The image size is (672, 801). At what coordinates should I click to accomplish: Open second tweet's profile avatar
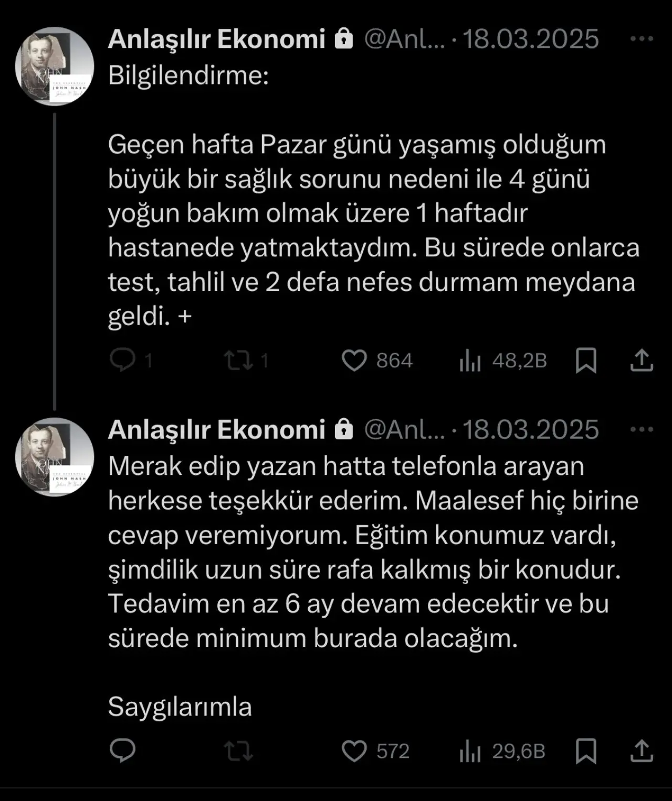[x=54, y=457]
